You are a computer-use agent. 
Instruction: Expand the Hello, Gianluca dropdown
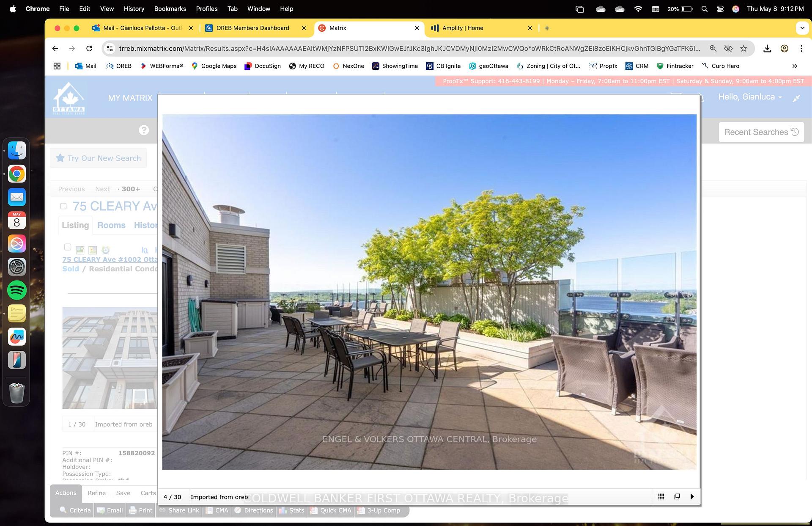(x=750, y=97)
